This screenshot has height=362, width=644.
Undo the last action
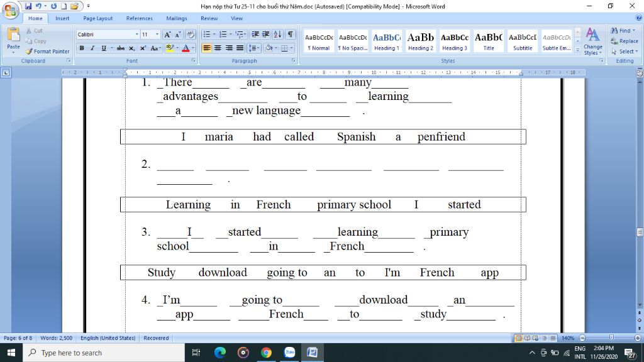click(x=38, y=6)
